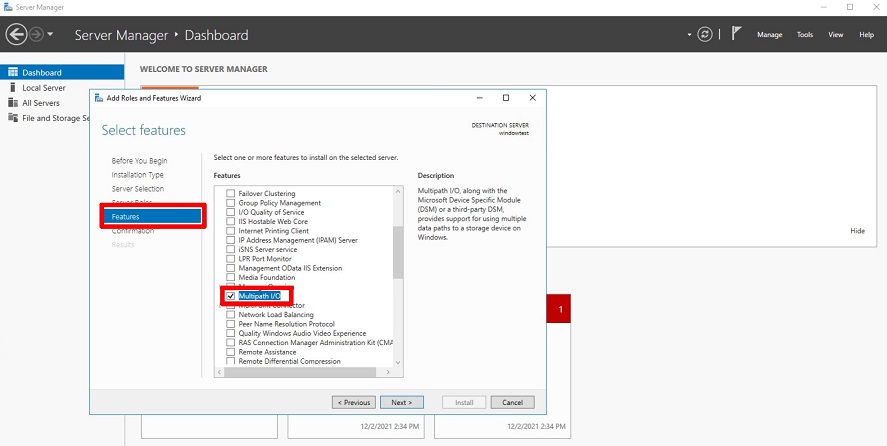The width and height of the screenshot is (887, 446).
Task: Click the Next button in wizard
Action: [x=401, y=402]
